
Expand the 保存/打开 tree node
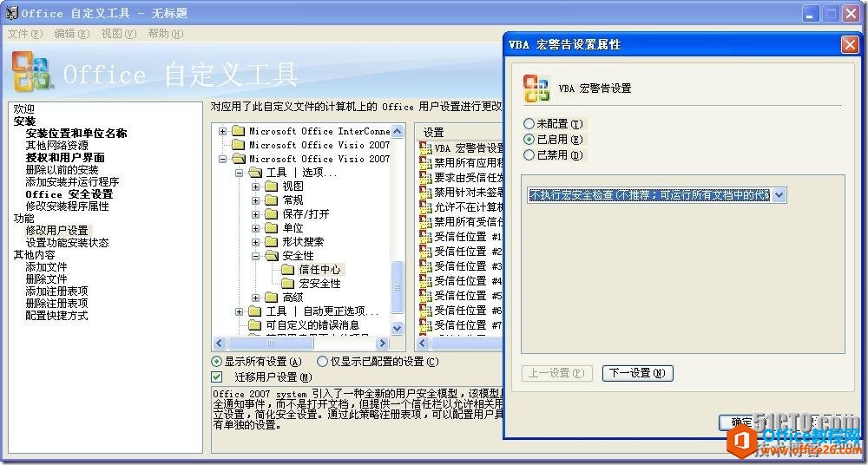point(256,214)
